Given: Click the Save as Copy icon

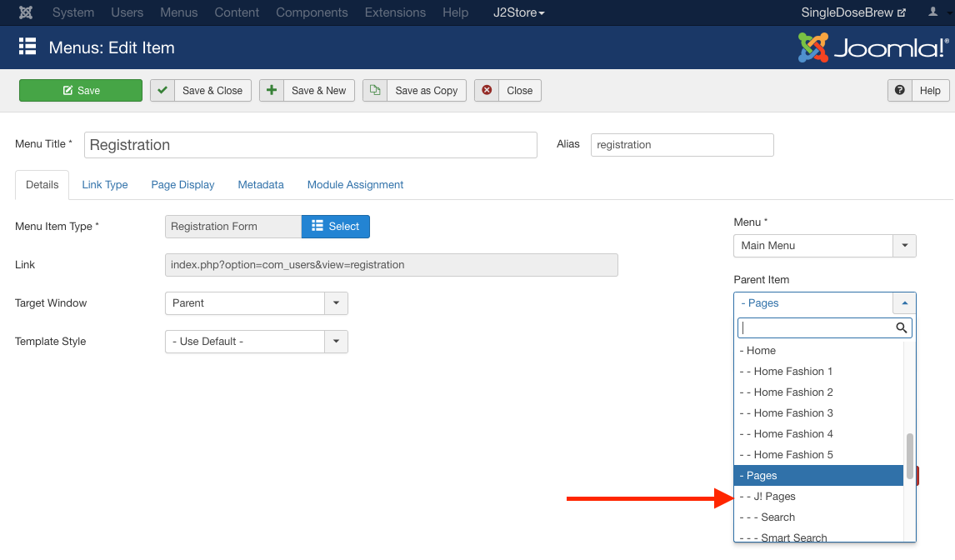Looking at the screenshot, I should [x=375, y=91].
